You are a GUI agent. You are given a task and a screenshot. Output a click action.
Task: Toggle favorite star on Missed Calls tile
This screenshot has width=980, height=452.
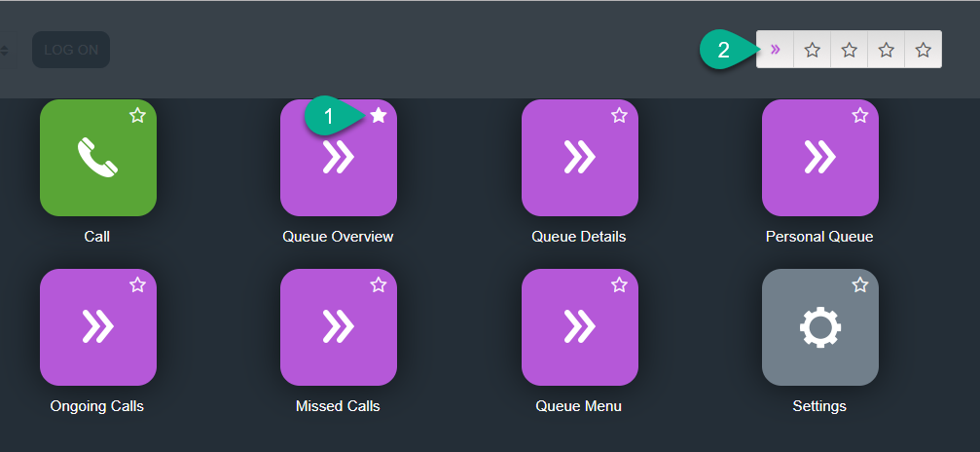point(379,284)
